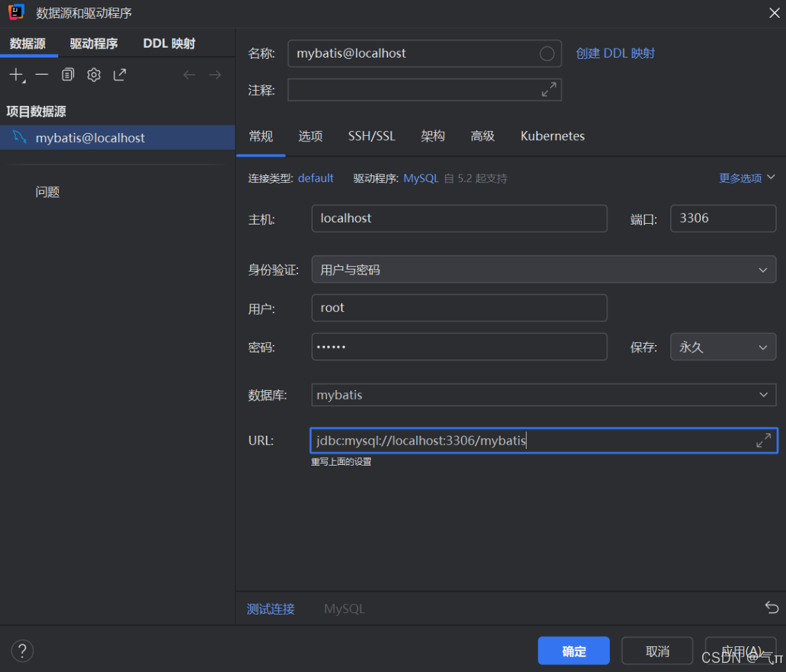Image resolution: width=786 pixels, height=672 pixels.
Task: Select the 常规 tab
Action: pyautogui.click(x=261, y=136)
